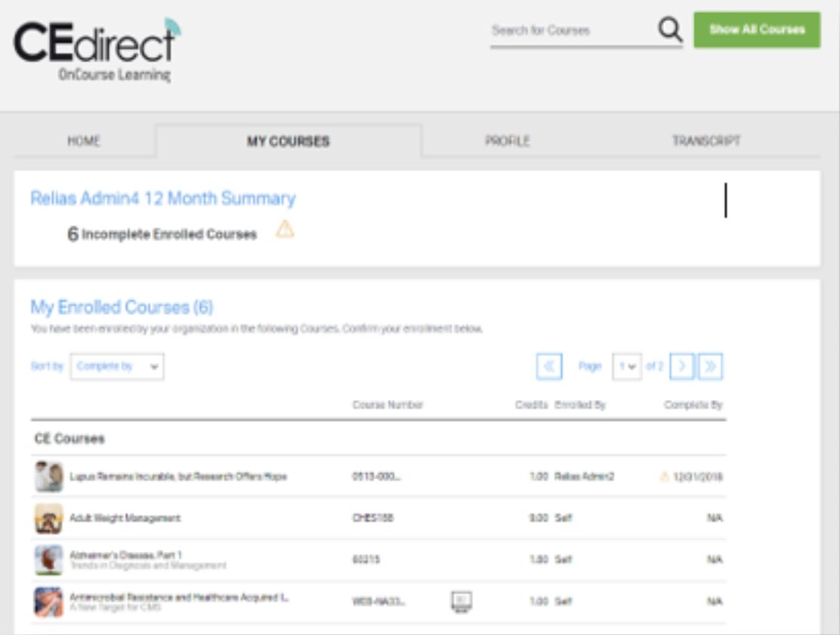Go to the next page of courses

pos(682,367)
